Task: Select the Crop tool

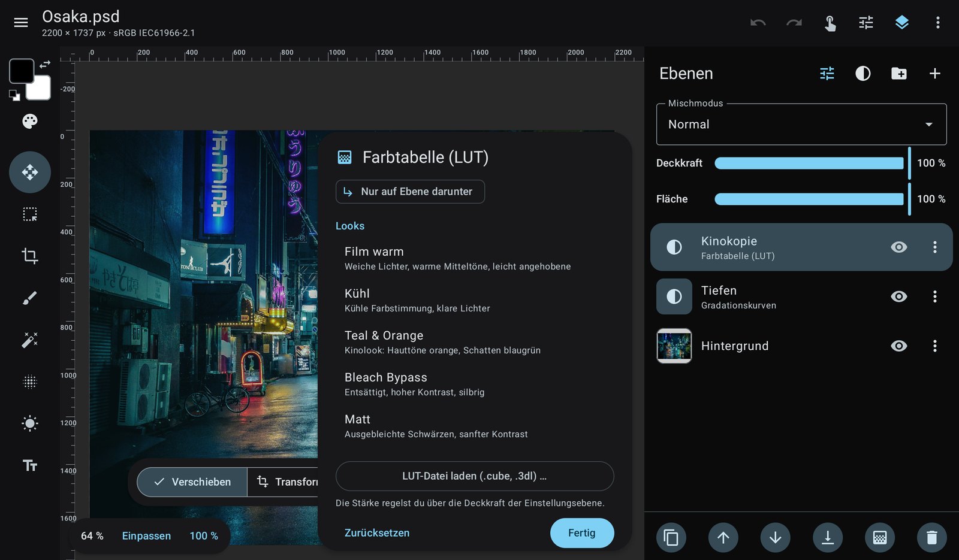Action: click(30, 256)
